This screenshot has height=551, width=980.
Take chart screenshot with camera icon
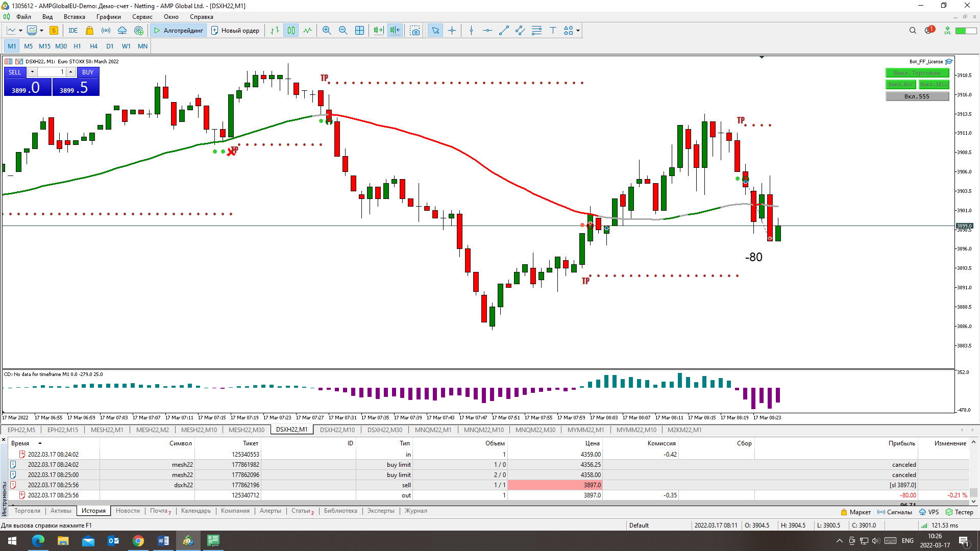pyautogui.click(x=415, y=31)
